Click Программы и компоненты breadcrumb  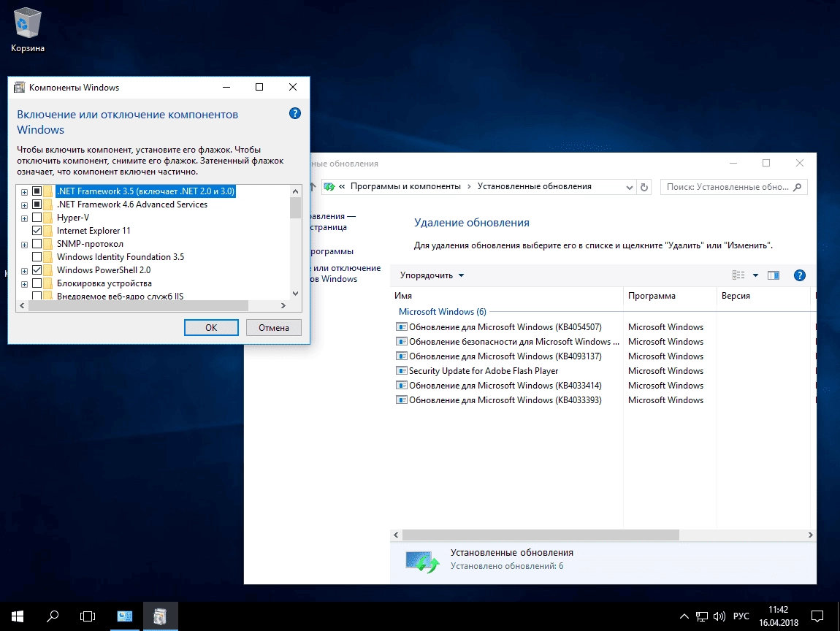(x=405, y=186)
